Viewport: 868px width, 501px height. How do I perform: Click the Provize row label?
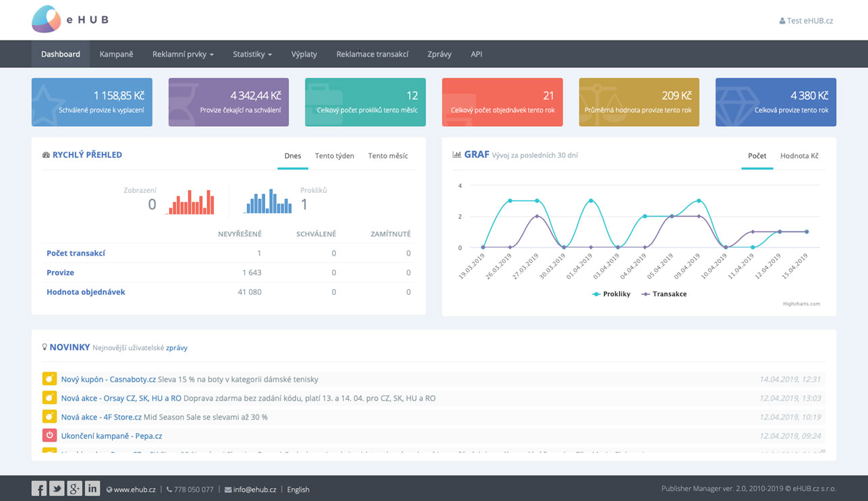(x=60, y=272)
